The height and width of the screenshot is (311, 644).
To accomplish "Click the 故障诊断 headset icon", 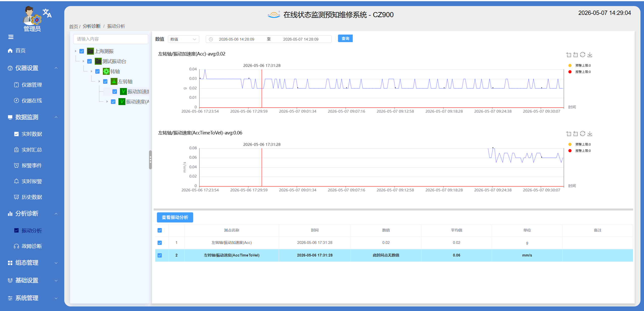I will pos(16,246).
